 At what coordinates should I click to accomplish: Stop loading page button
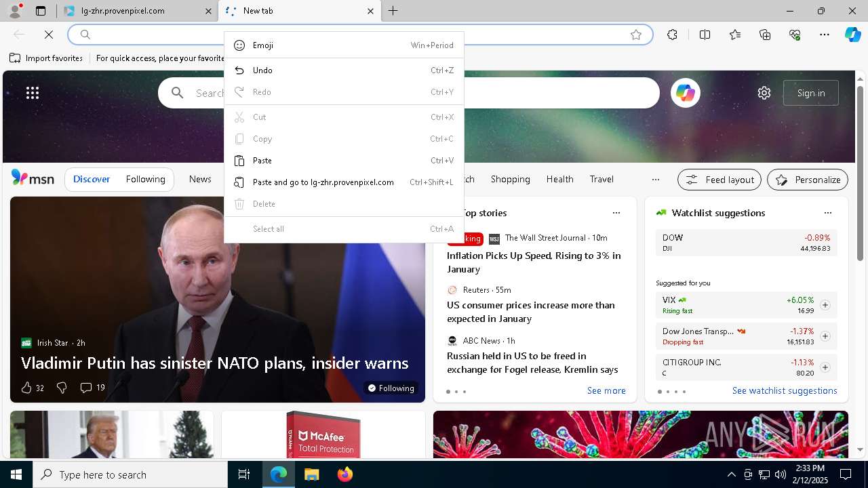click(49, 35)
